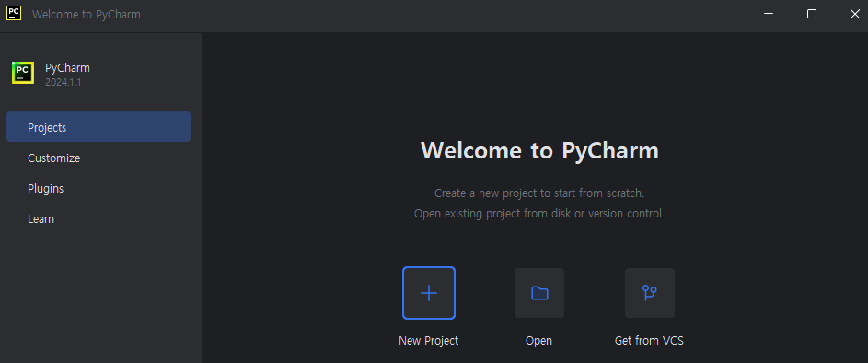Viewport: 868px width, 363px height.
Task: Click the Welcome to PyCharm heading
Action: click(539, 150)
